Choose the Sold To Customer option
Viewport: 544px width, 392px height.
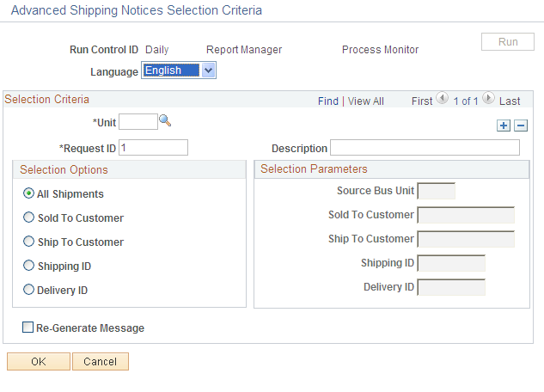[x=29, y=218]
